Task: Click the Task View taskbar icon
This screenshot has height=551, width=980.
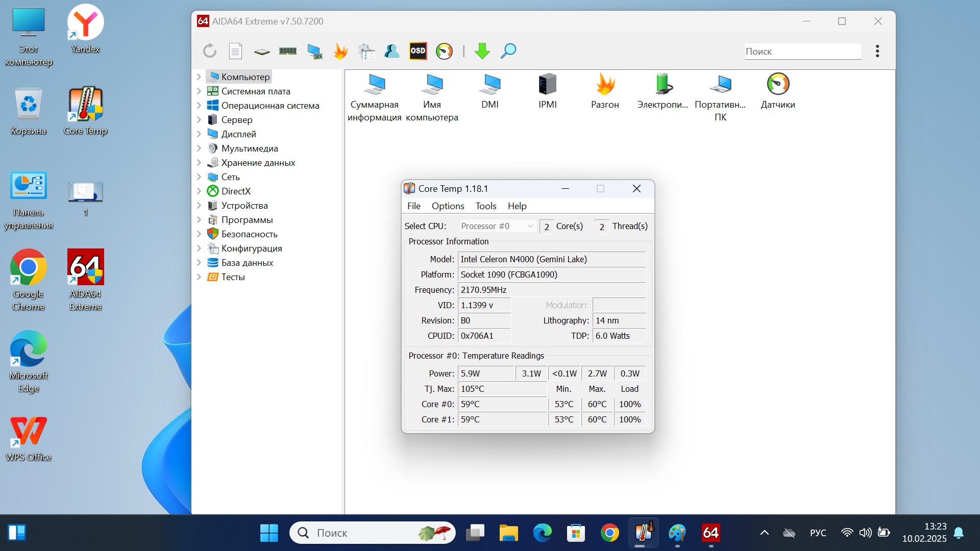Action: click(x=475, y=533)
